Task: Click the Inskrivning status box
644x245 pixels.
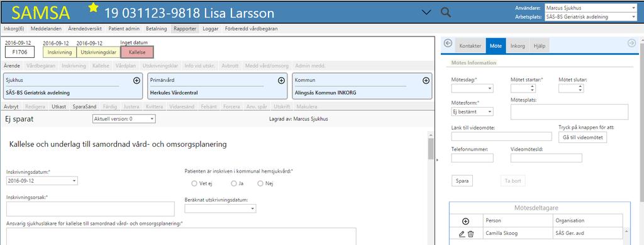Action: (x=60, y=52)
